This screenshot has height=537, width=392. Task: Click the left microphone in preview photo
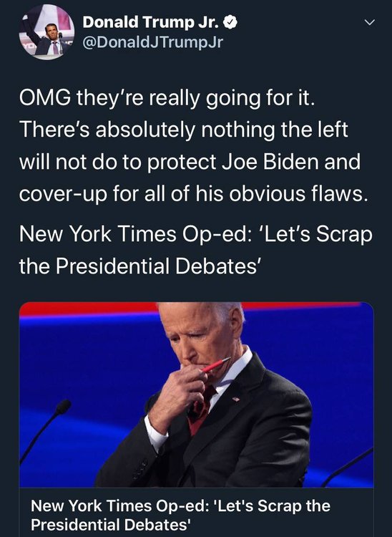(x=45, y=431)
